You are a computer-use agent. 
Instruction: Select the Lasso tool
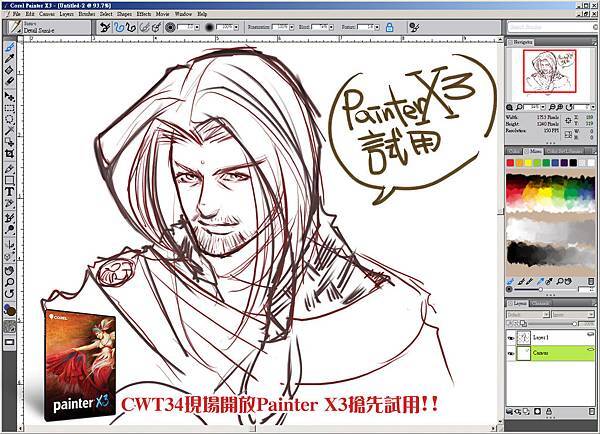pyautogui.click(x=10, y=119)
